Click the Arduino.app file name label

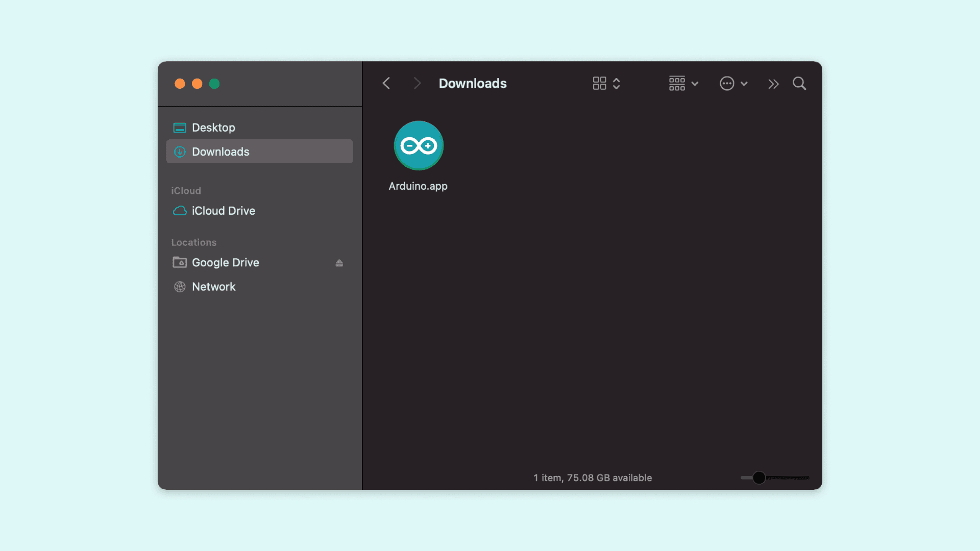click(x=418, y=186)
